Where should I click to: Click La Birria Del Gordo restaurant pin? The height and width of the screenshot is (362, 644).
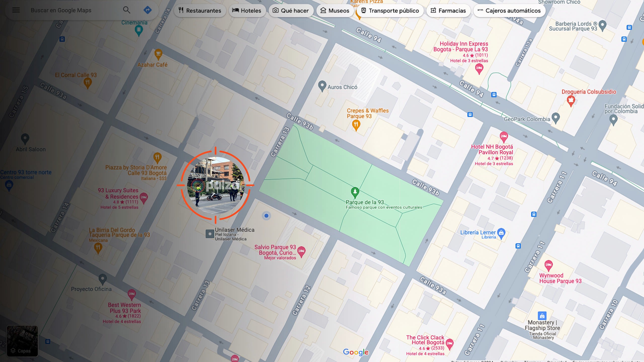point(98,248)
